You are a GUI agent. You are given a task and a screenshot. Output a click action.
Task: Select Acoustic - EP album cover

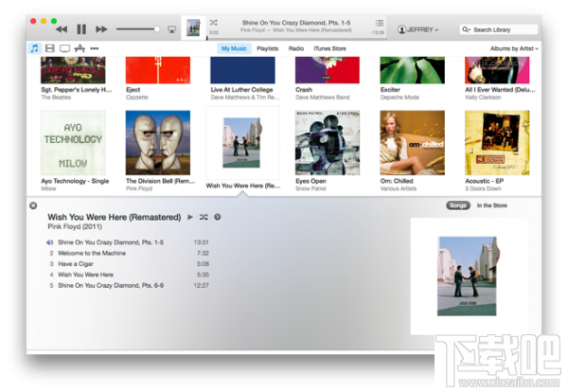click(497, 143)
